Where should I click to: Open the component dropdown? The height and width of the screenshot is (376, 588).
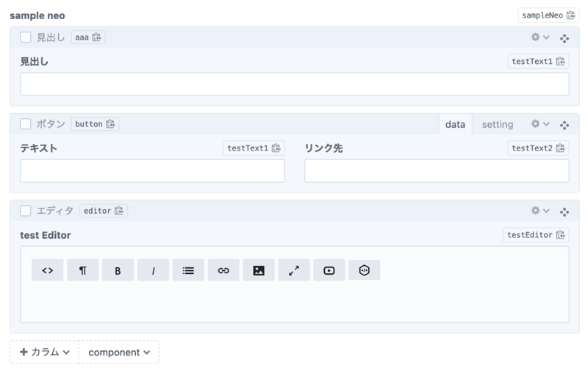[x=119, y=352]
